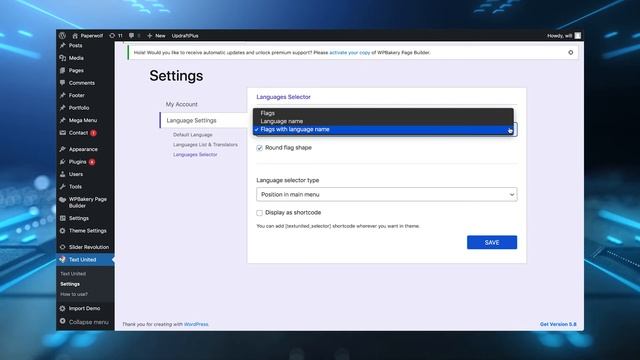Click the SAVE button
Viewport: 640px width, 360px height.
pos(492,242)
